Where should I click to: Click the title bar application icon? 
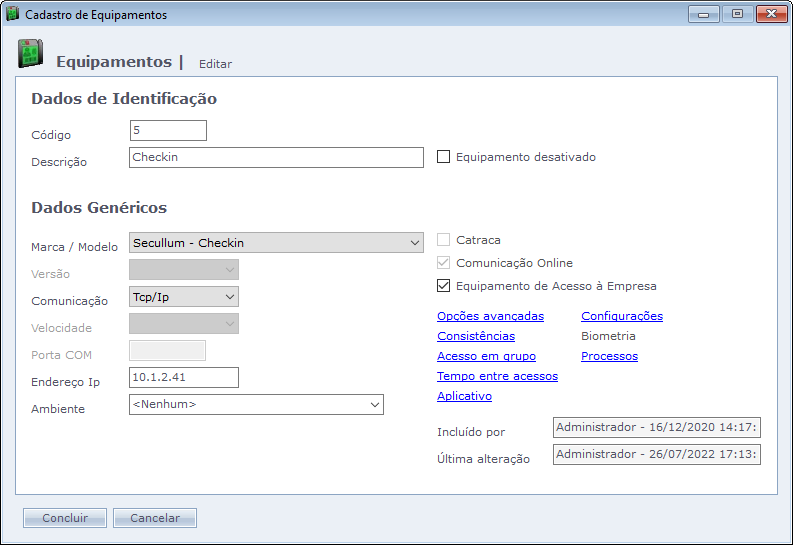point(13,15)
